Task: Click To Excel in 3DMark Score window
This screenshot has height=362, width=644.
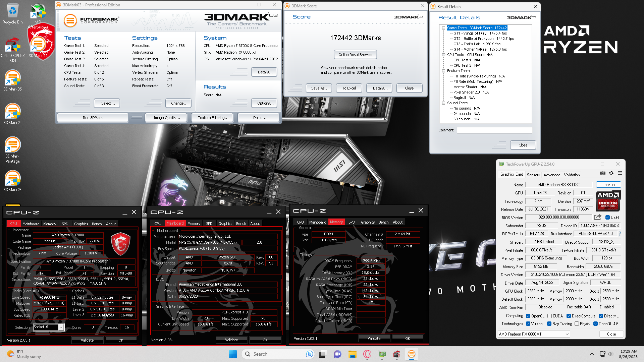Action: click(x=349, y=88)
